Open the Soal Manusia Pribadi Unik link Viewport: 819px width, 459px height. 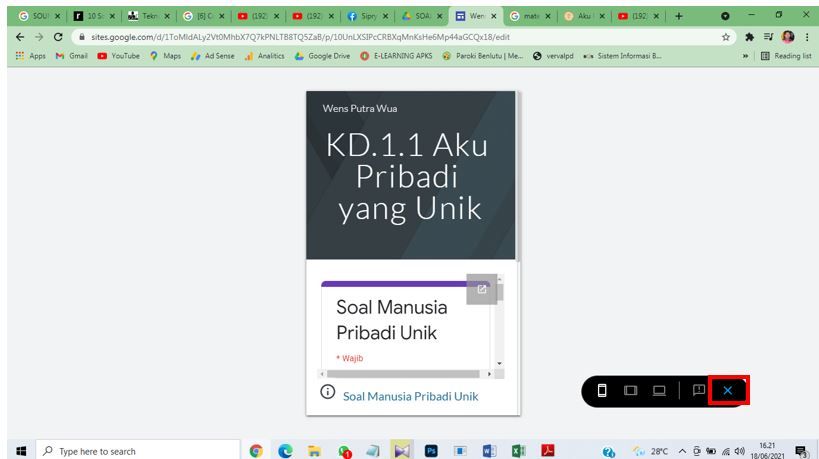click(x=410, y=396)
